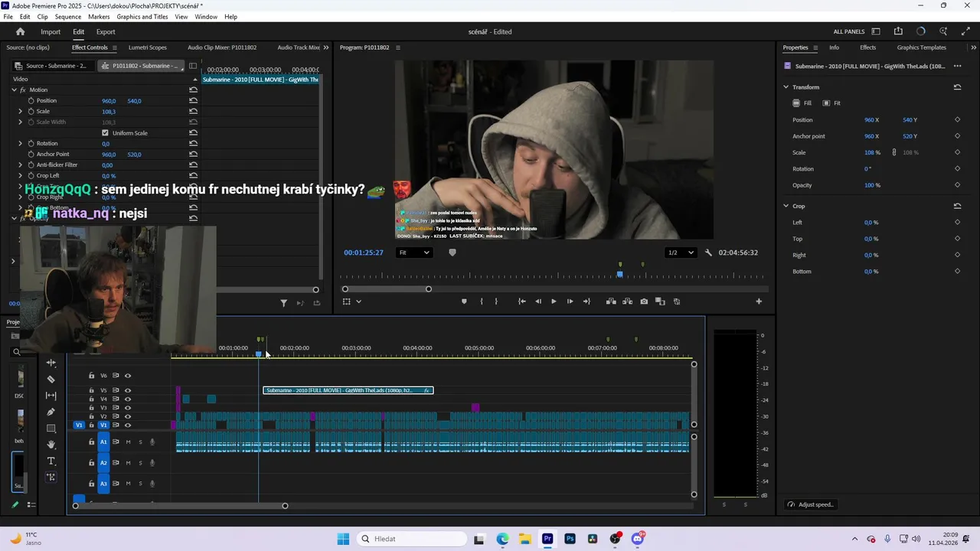Open the comparison view icon

coord(660,302)
